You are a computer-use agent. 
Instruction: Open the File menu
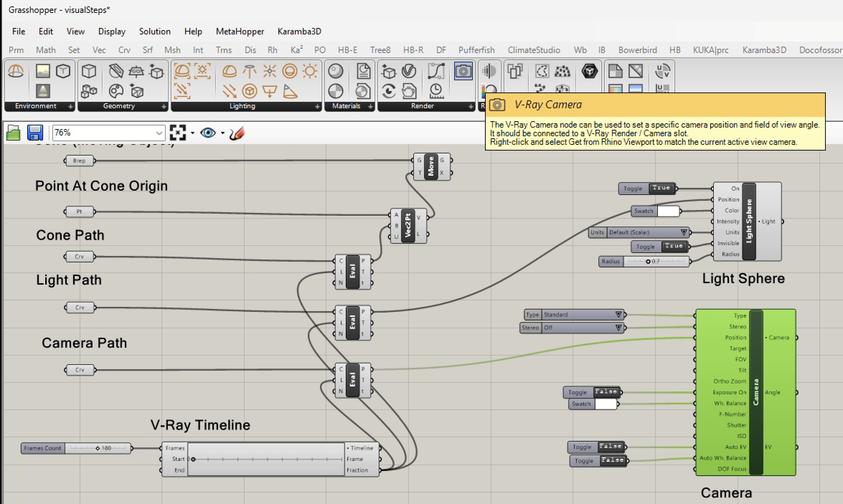(19, 32)
